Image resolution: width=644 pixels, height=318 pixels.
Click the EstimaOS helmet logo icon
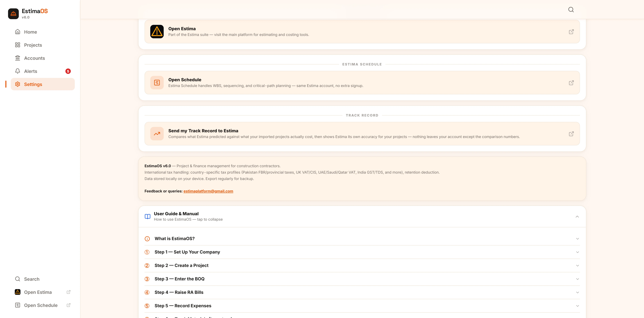coord(14,14)
